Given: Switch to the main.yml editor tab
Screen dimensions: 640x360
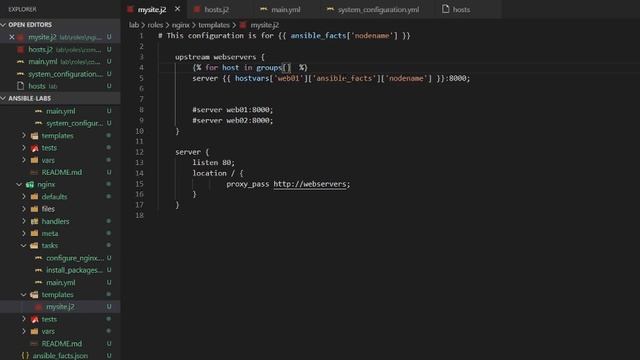Looking at the screenshot, I should click(285, 9).
